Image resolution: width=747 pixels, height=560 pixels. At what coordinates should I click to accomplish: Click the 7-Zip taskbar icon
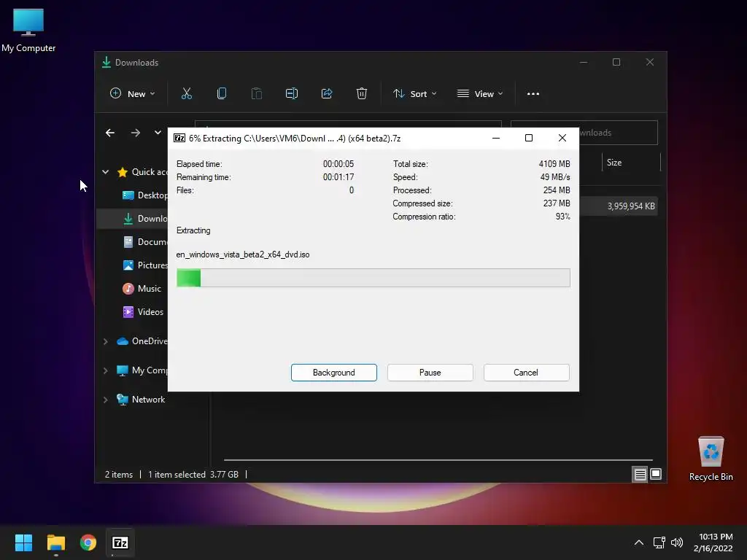pos(120,542)
